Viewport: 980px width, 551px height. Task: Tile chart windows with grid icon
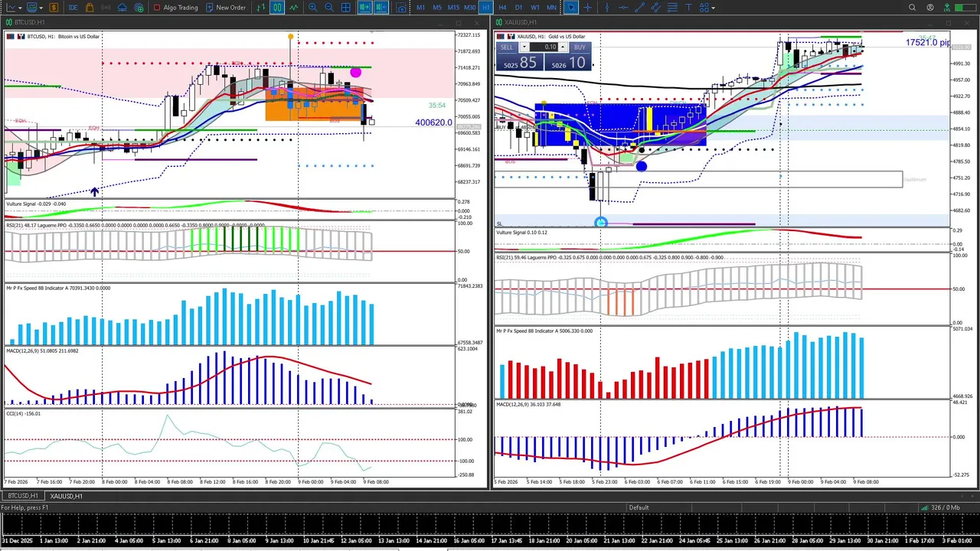tap(346, 8)
